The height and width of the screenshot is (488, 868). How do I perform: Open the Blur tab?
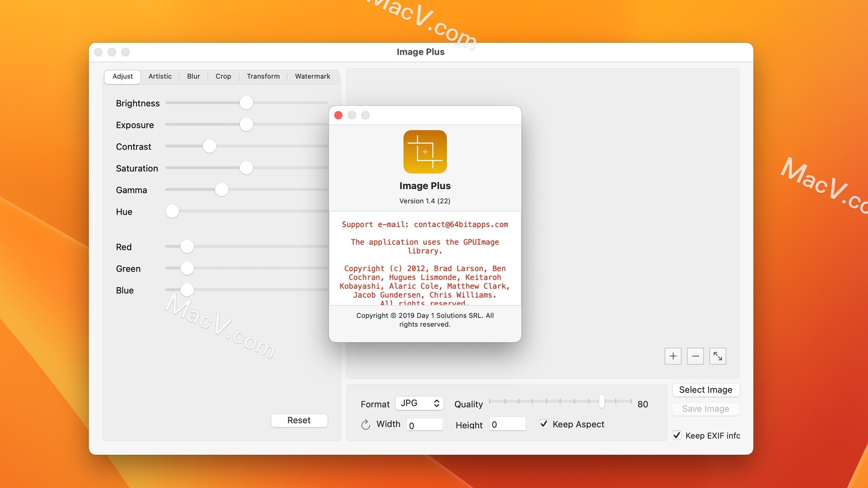(x=193, y=76)
